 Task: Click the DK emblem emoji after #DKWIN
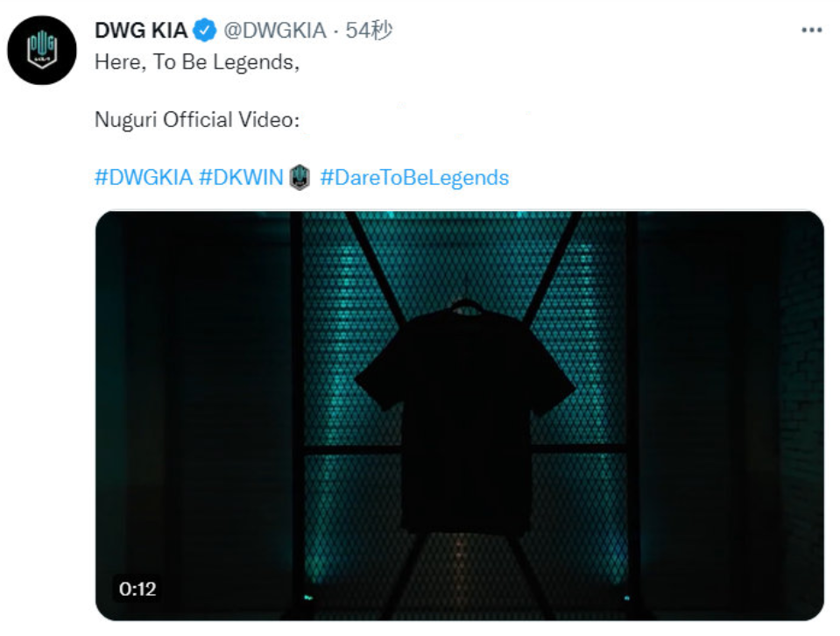click(300, 177)
